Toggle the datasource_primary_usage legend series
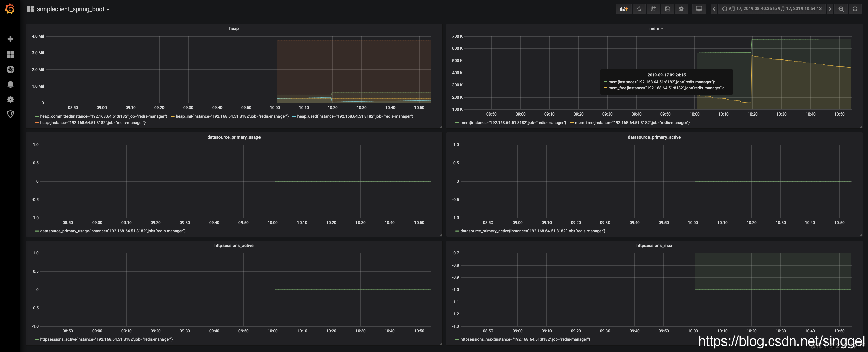 pos(113,231)
